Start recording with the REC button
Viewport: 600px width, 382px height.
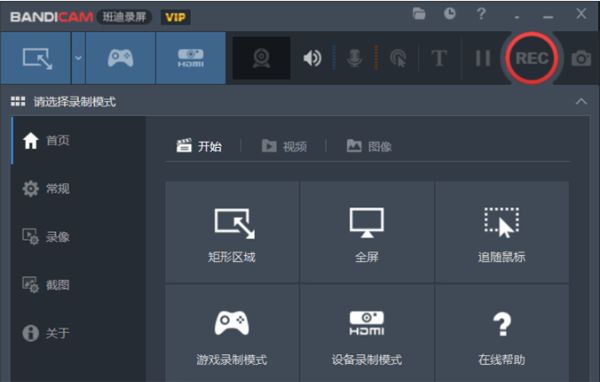coord(532,58)
